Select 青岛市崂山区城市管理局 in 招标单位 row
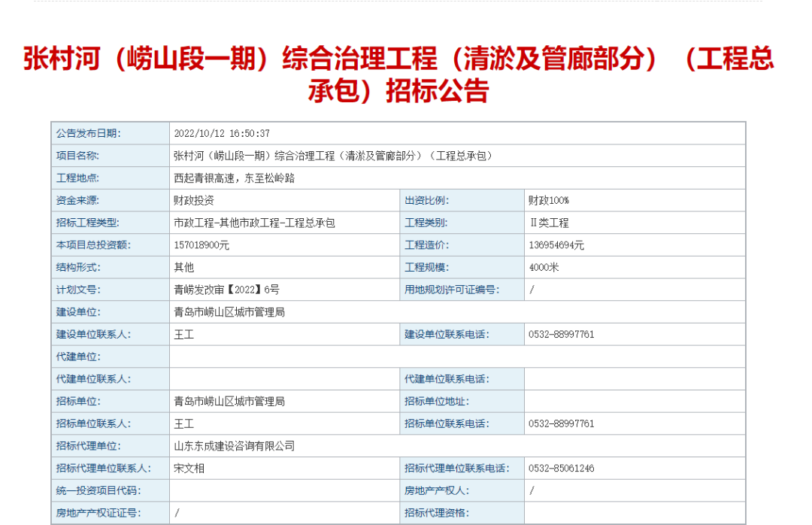 coord(229,401)
